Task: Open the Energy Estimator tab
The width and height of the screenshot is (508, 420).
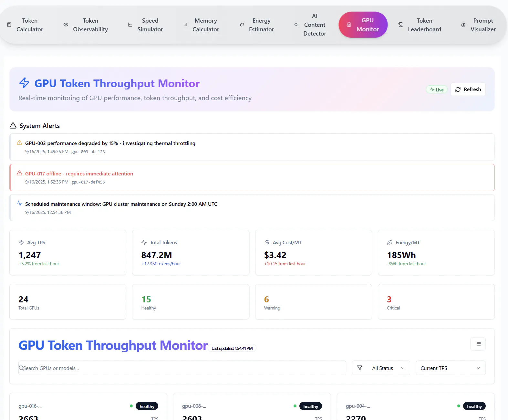Action: (x=257, y=25)
